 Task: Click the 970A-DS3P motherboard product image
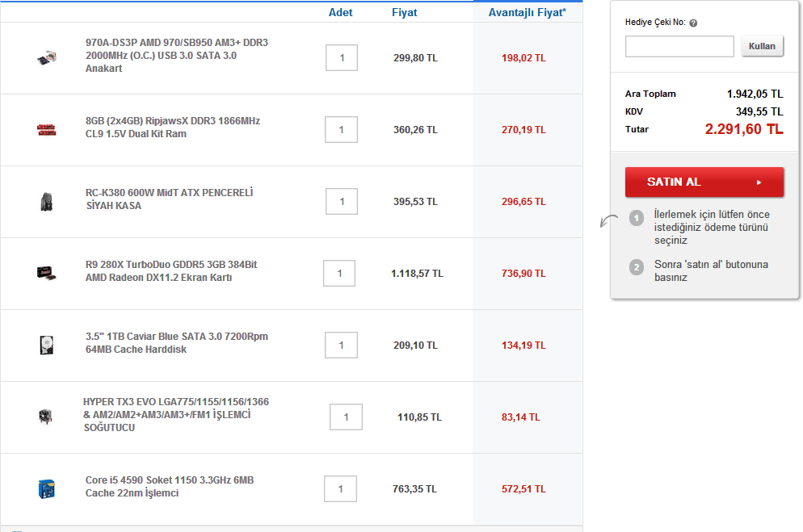point(45,58)
